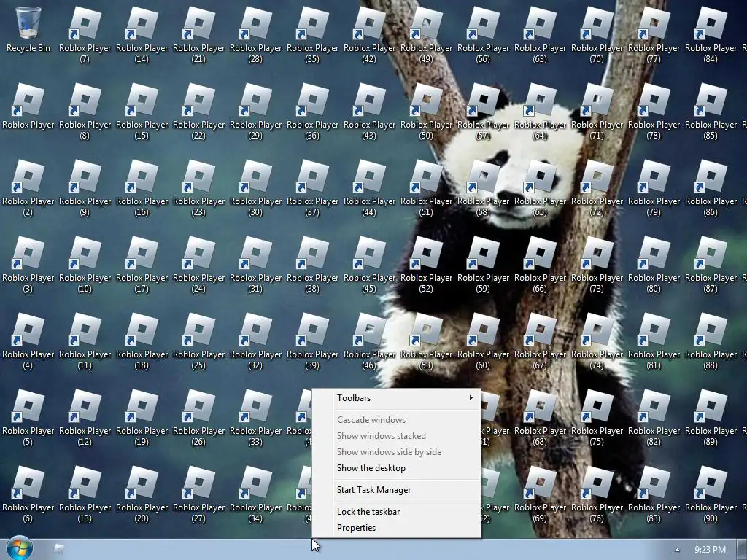Viewport: 747px width, 560px height.
Task: Show hidden system tray icons
Action: coord(677,550)
